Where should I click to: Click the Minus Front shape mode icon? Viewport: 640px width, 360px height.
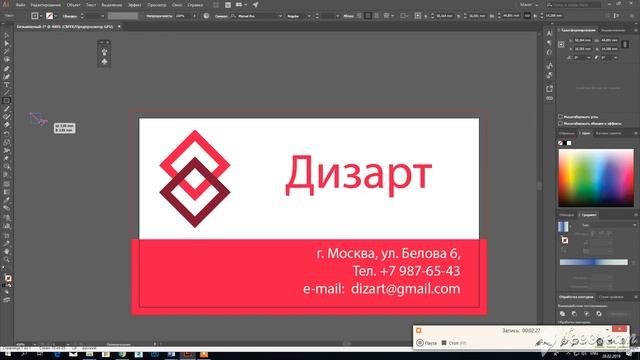coord(574,313)
